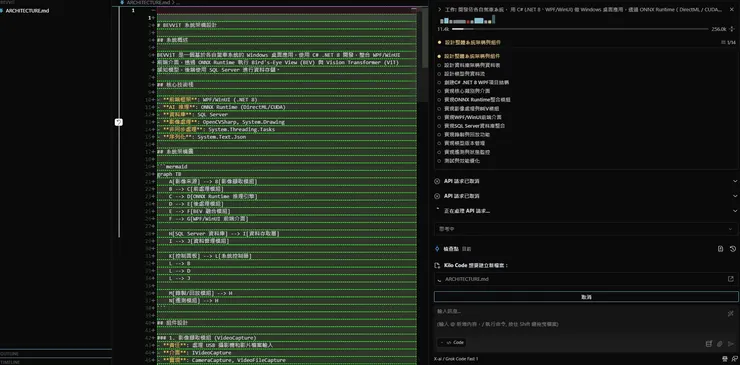Click the enhance prompt wand icon
Screen dimensions: 740x365
click(x=731, y=313)
